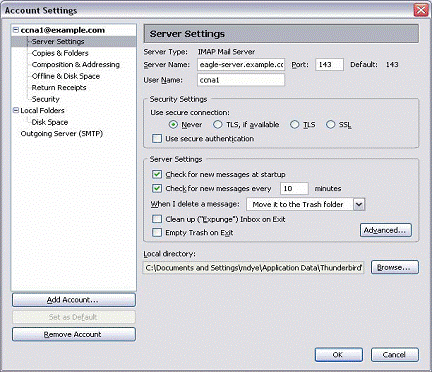Select Server Settings in the account tree
432x372 pixels.
[x=58, y=42]
